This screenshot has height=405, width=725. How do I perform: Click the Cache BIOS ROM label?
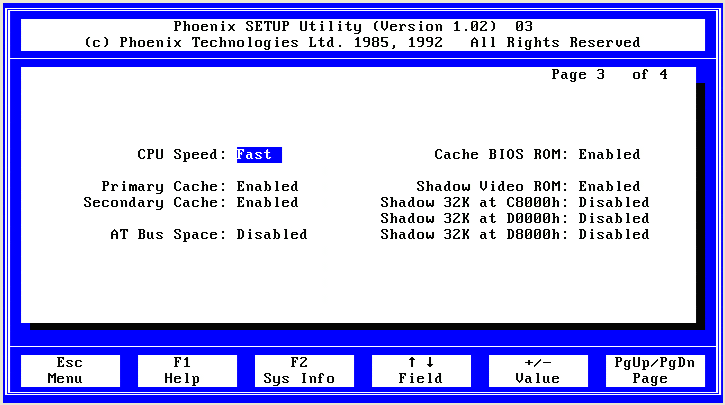tap(501, 154)
